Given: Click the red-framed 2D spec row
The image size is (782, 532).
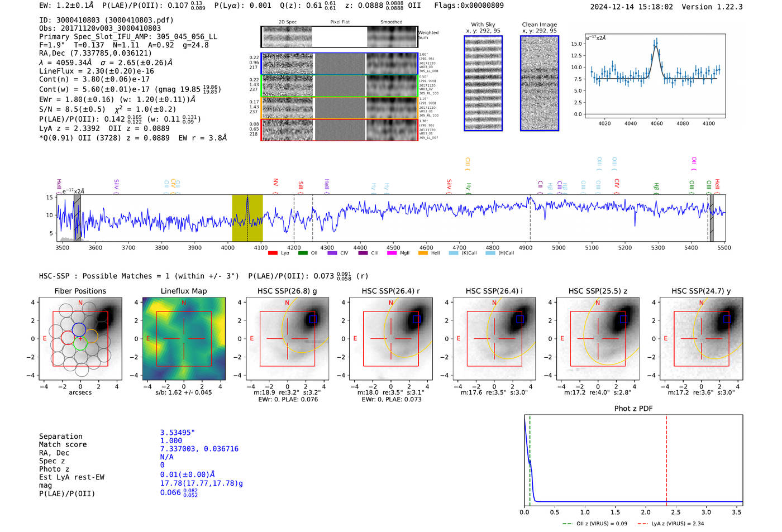Looking at the screenshot, I should tap(340, 130).
